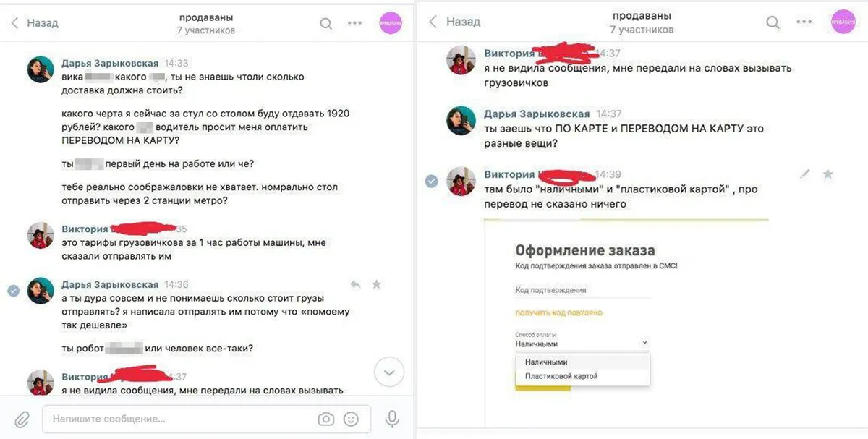The image size is (868, 439).
Task: Open three-dots menu in left chat header
Action: [354, 23]
